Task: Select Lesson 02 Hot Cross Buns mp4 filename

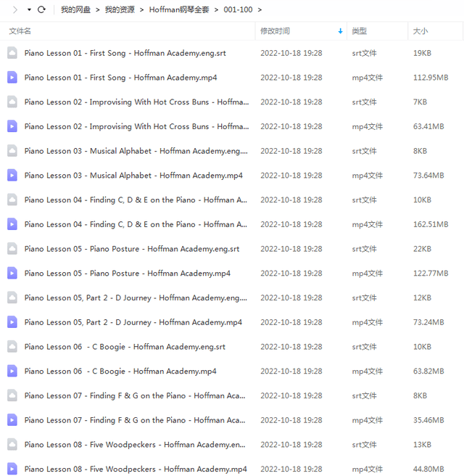Action: click(136, 126)
